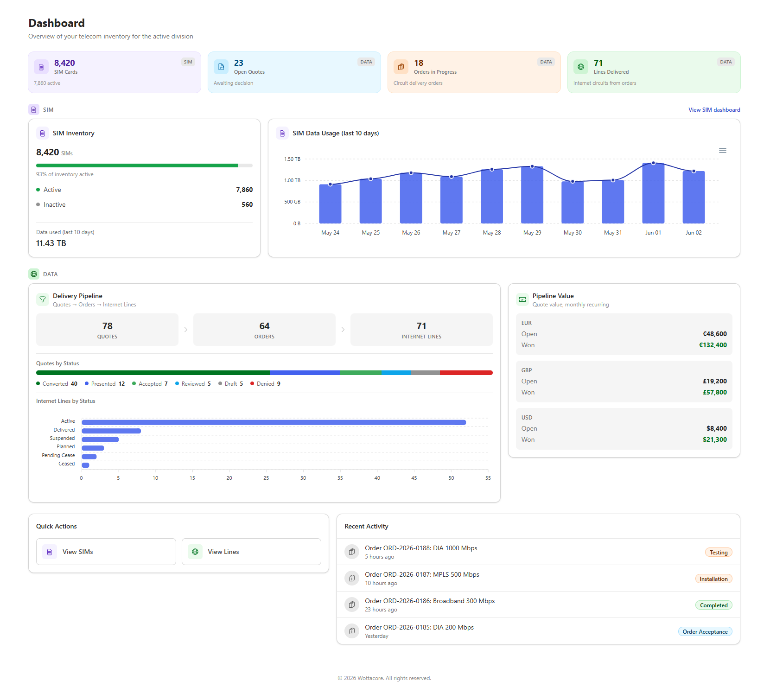Click the DATA section globe icon
770x700 pixels.
tap(34, 274)
